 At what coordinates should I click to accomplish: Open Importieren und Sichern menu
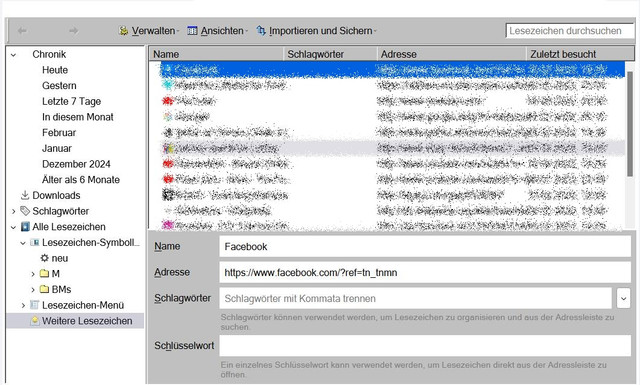pyautogui.click(x=316, y=31)
